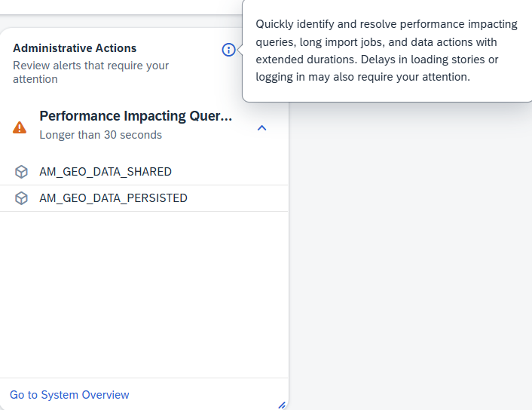532x410 pixels.
Task: Click the tooltip line 'logging in may also require'
Action: click(362, 77)
